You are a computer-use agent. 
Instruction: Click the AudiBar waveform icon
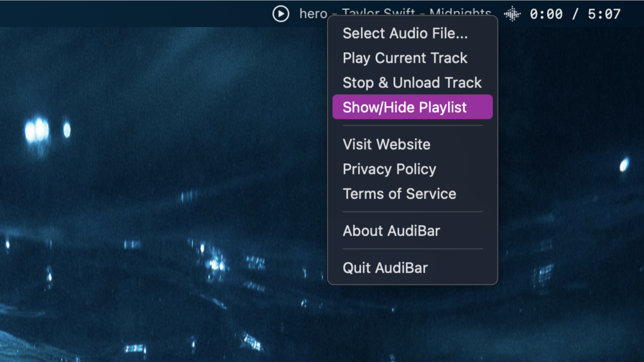(512, 13)
